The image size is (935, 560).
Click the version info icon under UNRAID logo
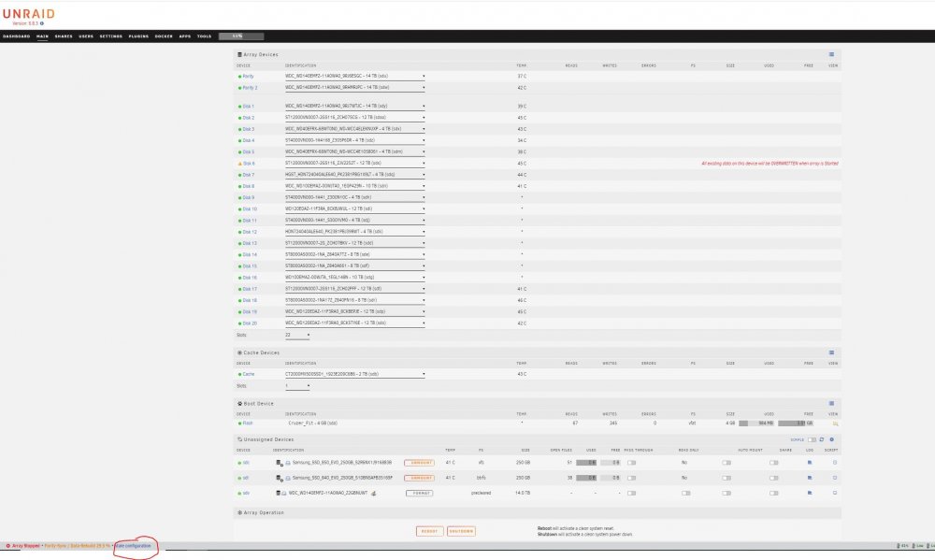click(42, 24)
